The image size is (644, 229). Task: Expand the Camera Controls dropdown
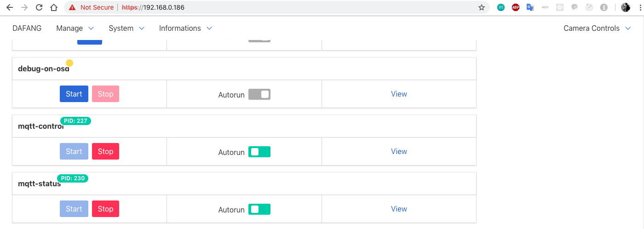598,28
